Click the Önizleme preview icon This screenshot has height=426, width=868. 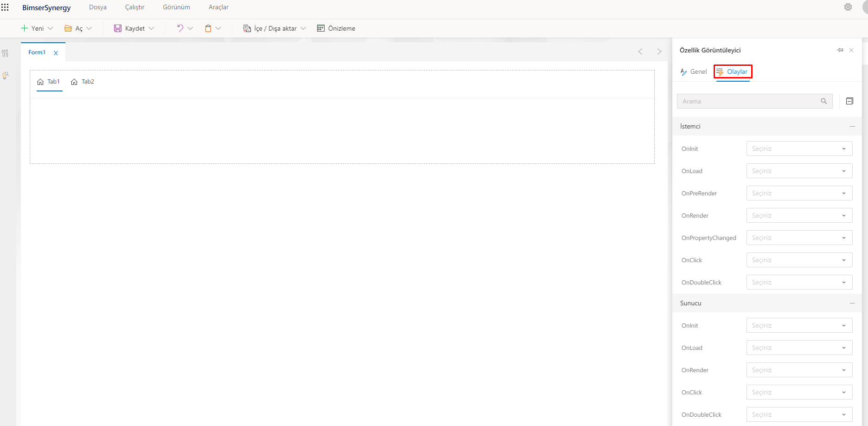tap(321, 28)
